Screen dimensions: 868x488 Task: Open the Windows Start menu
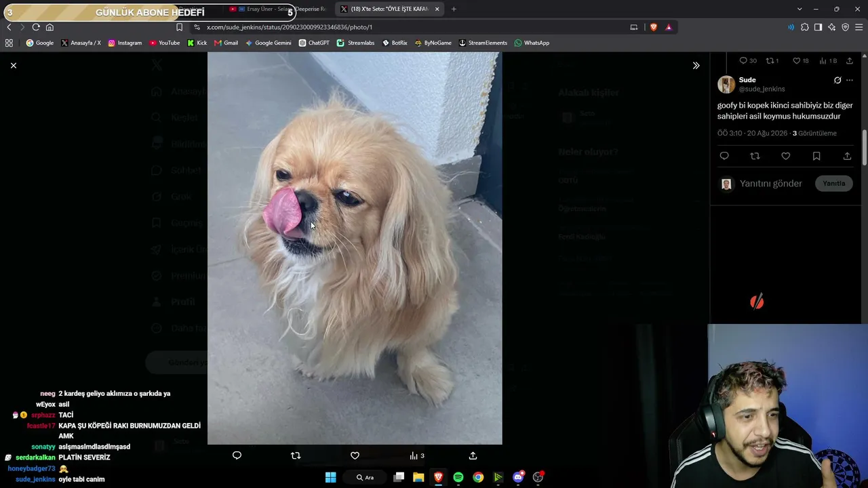pos(330,477)
